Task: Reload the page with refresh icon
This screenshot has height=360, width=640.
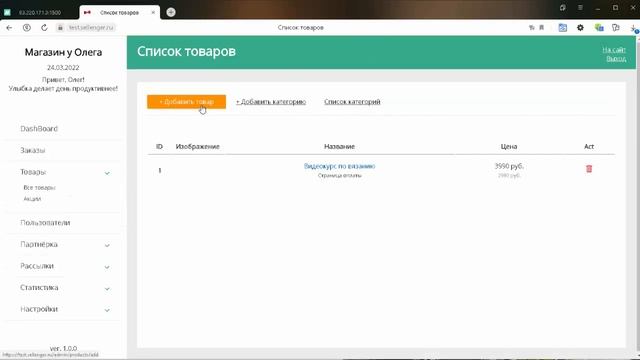Action: click(44, 28)
